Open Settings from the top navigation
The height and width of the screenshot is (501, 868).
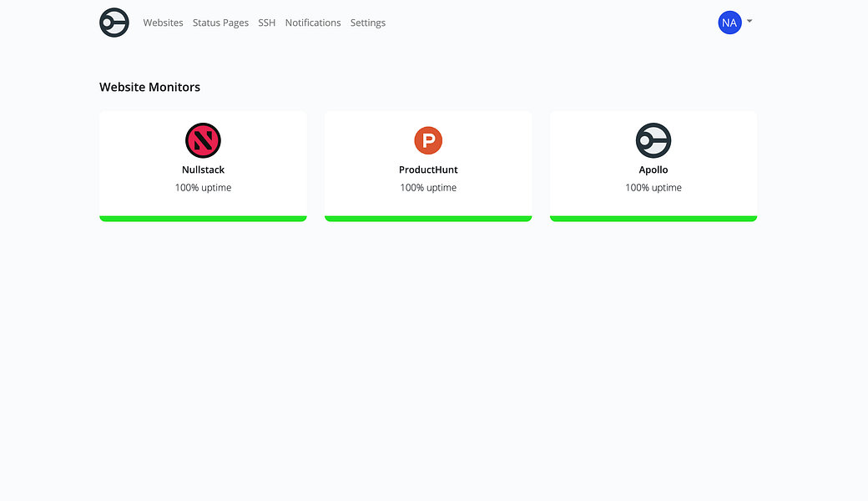tap(367, 23)
